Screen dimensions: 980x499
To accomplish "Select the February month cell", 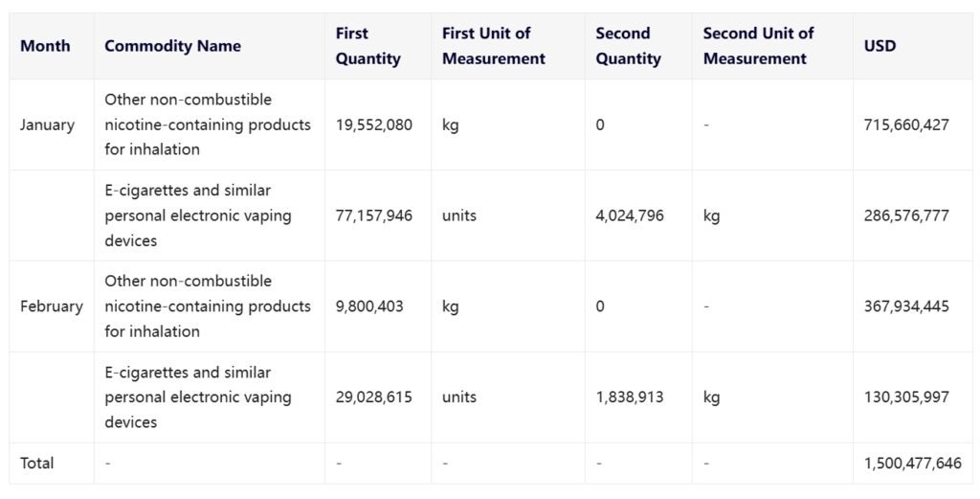I will [51, 306].
